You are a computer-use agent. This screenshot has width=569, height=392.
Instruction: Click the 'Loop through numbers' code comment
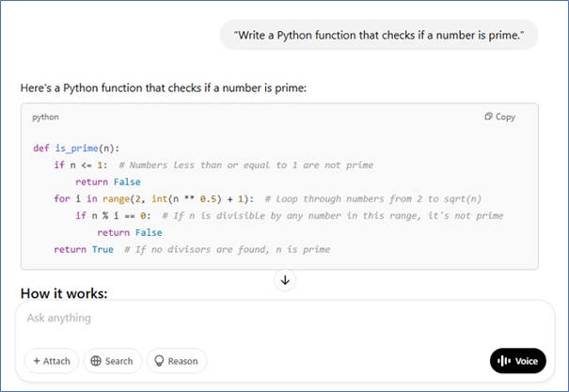click(x=376, y=199)
